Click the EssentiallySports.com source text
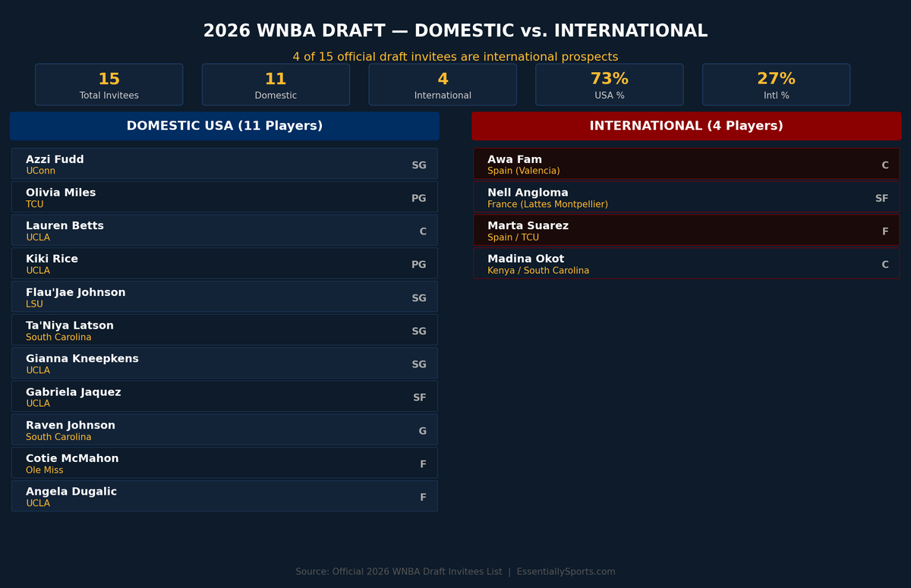Screen dimensions: 911x588 (x=566, y=572)
